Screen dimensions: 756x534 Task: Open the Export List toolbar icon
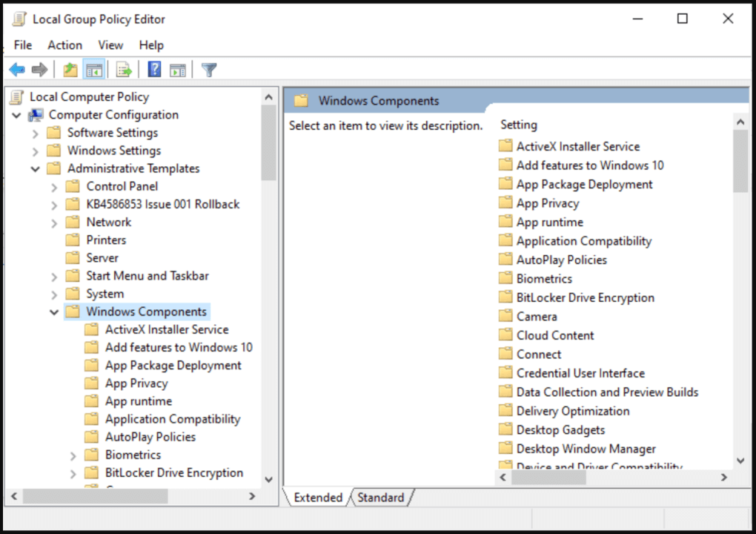pos(123,69)
